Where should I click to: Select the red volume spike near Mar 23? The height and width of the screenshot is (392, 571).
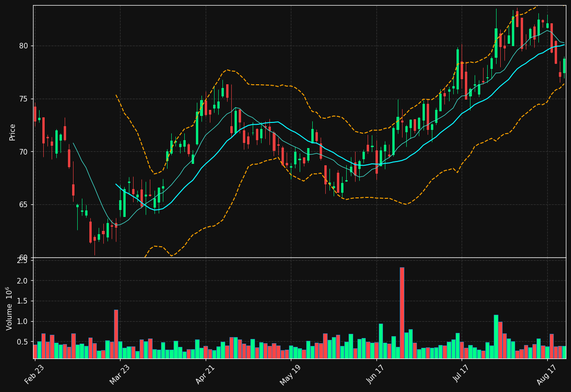[116, 334]
